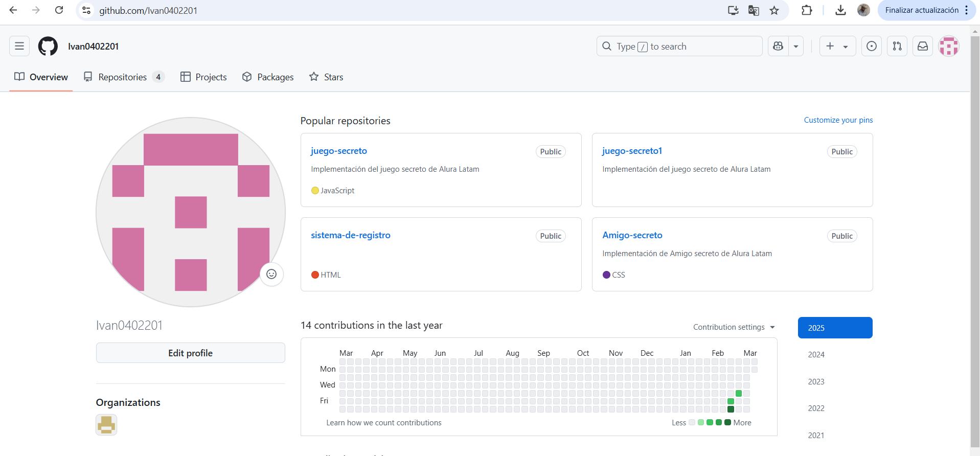Click the book icon on the Overview tab
Viewport: 980px width, 456px height.
[19, 77]
